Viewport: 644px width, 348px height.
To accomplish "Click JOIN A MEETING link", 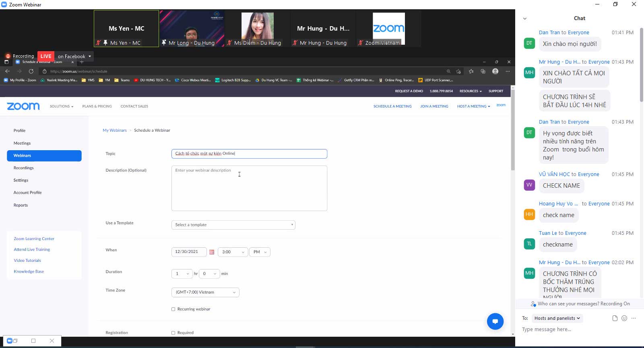I will coord(434,106).
